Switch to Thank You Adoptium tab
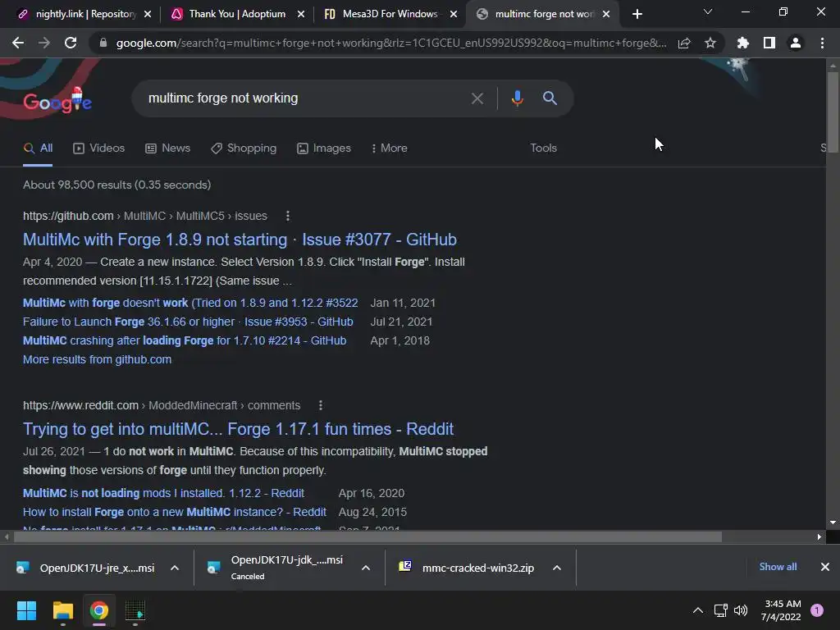 pyautogui.click(x=235, y=14)
